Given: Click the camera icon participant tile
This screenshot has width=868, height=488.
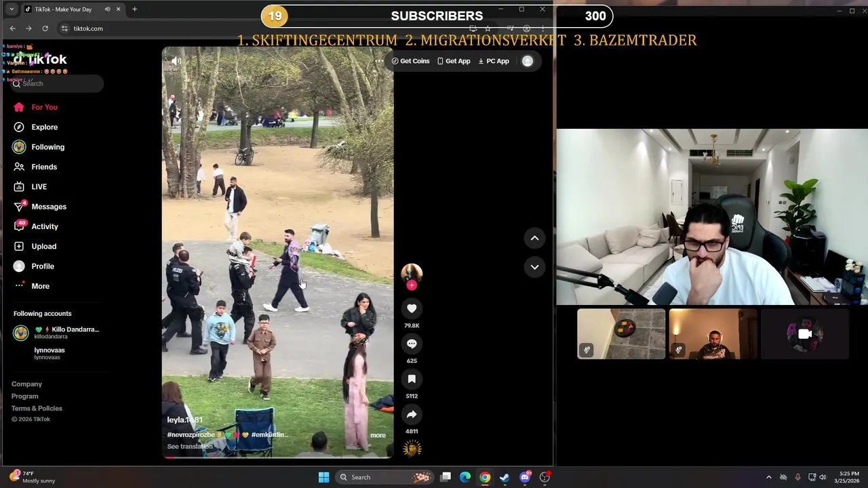Looking at the screenshot, I should click(x=804, y=333).
